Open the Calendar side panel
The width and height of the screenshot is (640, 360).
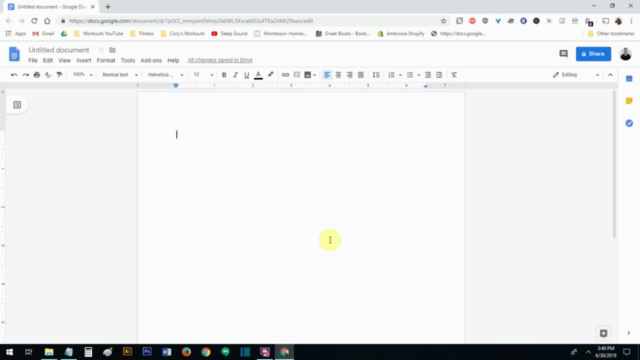point(629,78)
